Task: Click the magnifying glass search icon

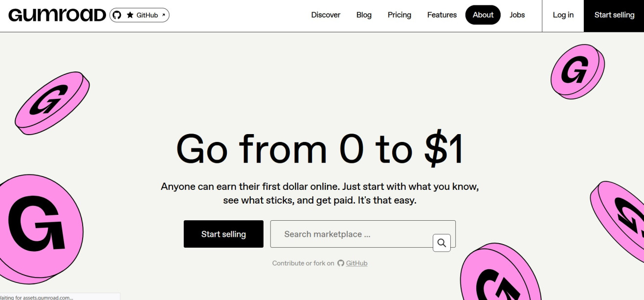Action: 442,243
